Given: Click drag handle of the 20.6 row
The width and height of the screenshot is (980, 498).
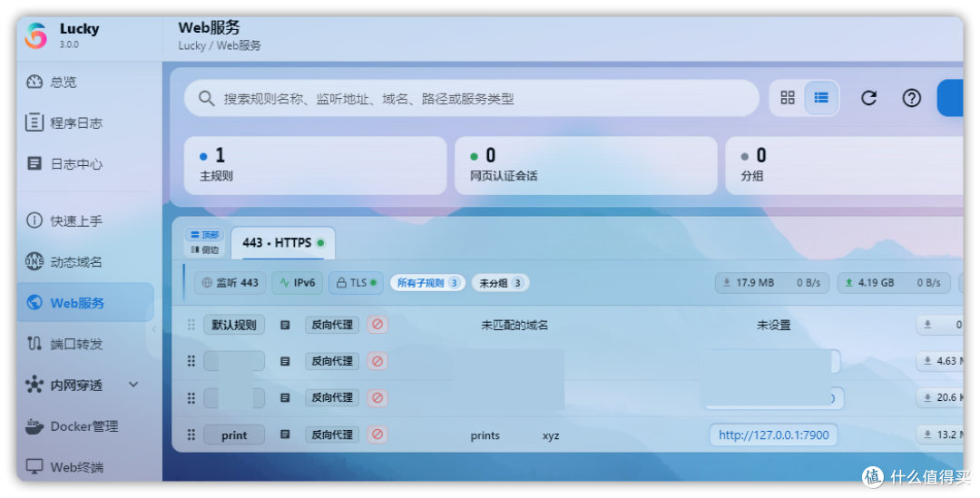Looking at the screenshot, I should click(191, 397).
